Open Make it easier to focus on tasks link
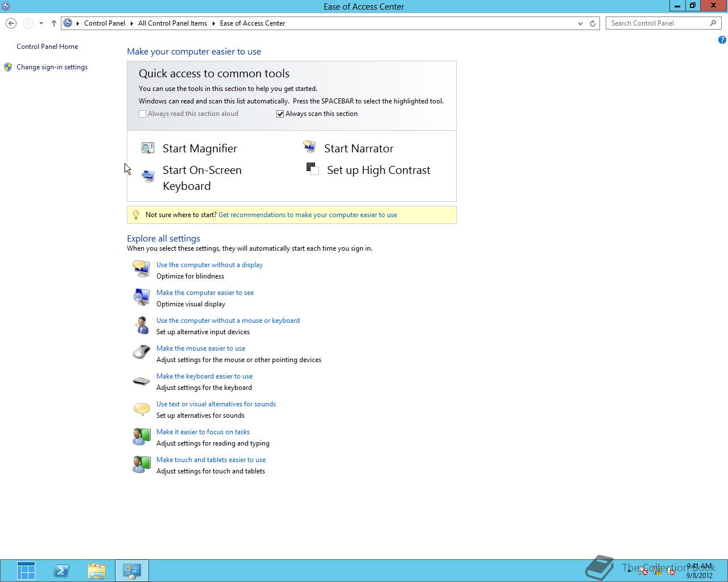Image resolution: width=728 pixels, height=582 pixels. pos(203,432)
